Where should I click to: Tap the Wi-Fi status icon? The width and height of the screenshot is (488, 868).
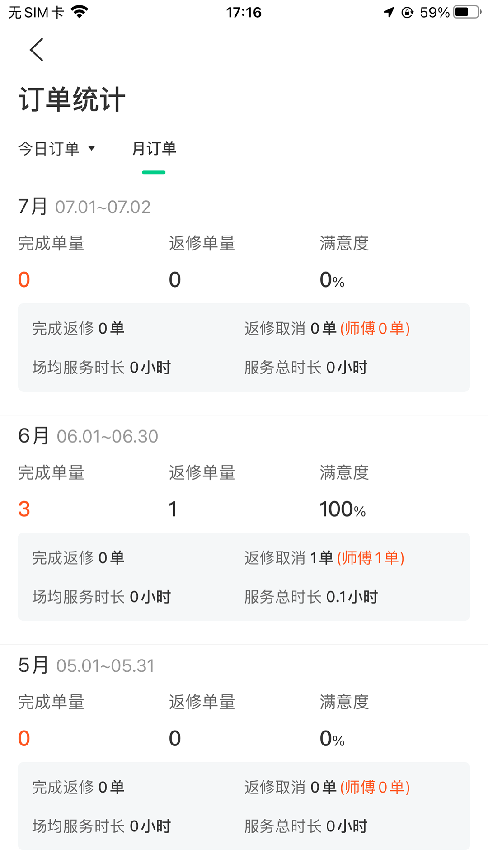pyautogui.click(x=80, y=12)
